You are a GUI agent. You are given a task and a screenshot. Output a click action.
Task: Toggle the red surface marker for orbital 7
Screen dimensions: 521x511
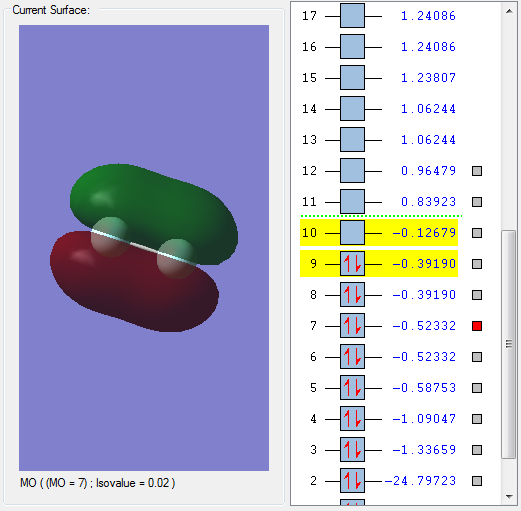pos(477,326)
